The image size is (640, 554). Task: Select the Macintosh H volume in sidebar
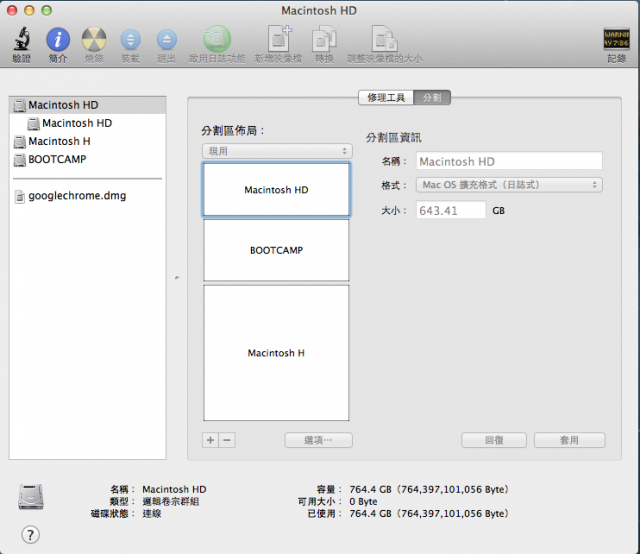tap(87, 141)
